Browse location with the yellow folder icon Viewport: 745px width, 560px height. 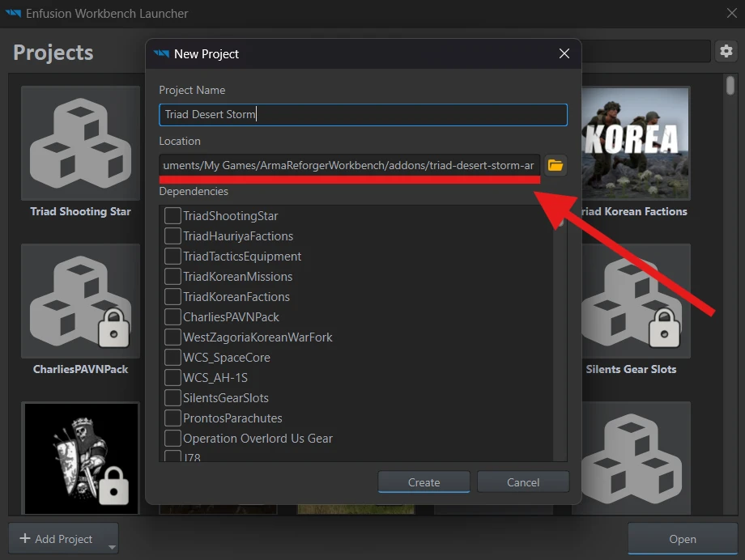point(555,165)
